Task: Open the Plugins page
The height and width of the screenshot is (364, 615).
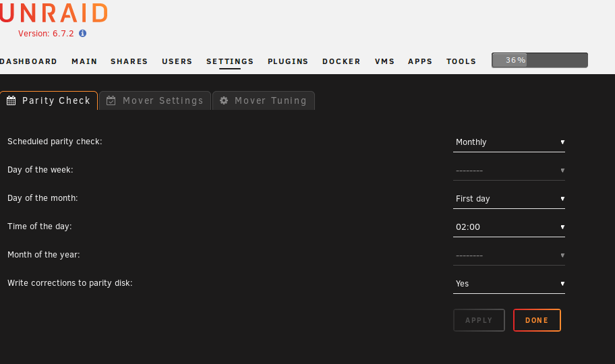Action: 288,61
